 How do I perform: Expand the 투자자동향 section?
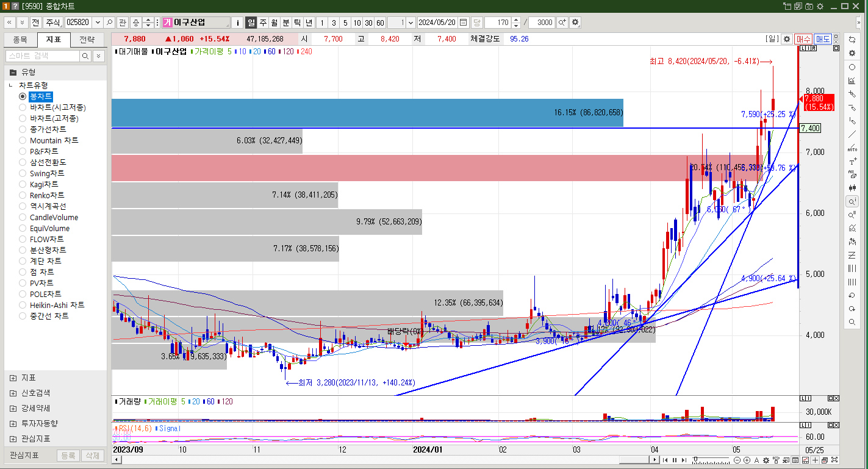pyautogui.click(x=13, y=423)
